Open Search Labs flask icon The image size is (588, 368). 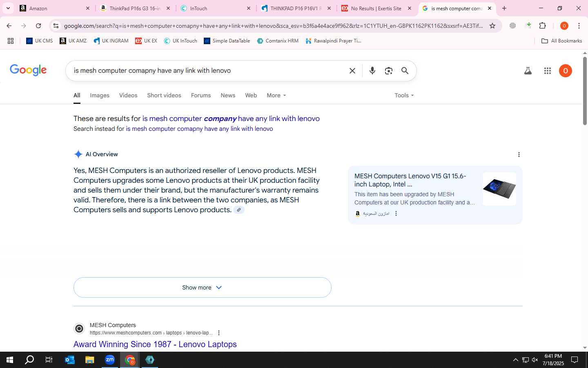[528, 71]
